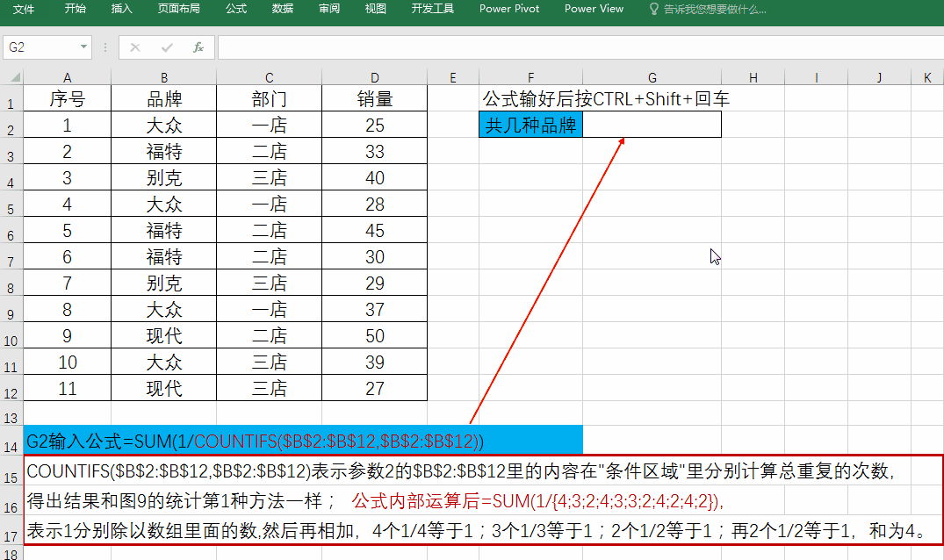
Task: Click inside the formula bar input
Action: click(580, 47)
